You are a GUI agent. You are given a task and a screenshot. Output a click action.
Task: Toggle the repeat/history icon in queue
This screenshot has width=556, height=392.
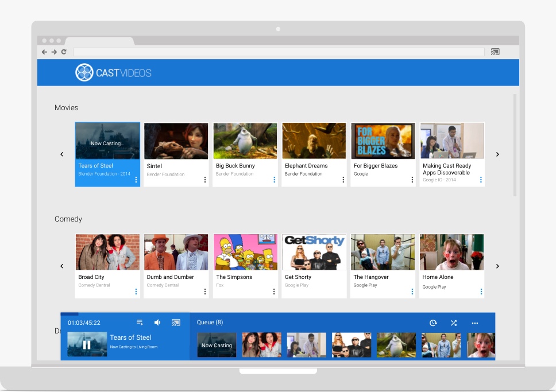click(433, 323)
